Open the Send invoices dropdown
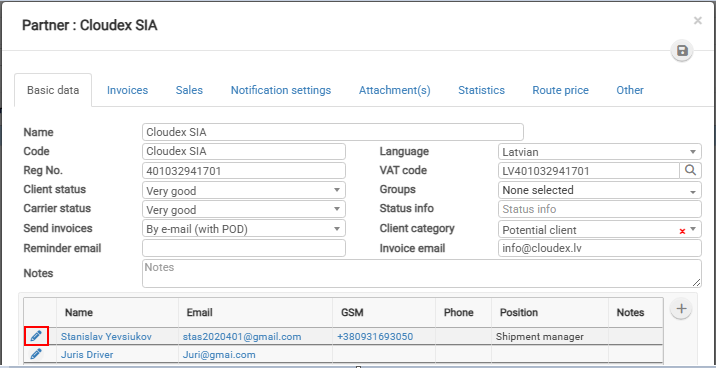Screen dimensions: 716x368 pyautogui.click(x=244, y=228)
